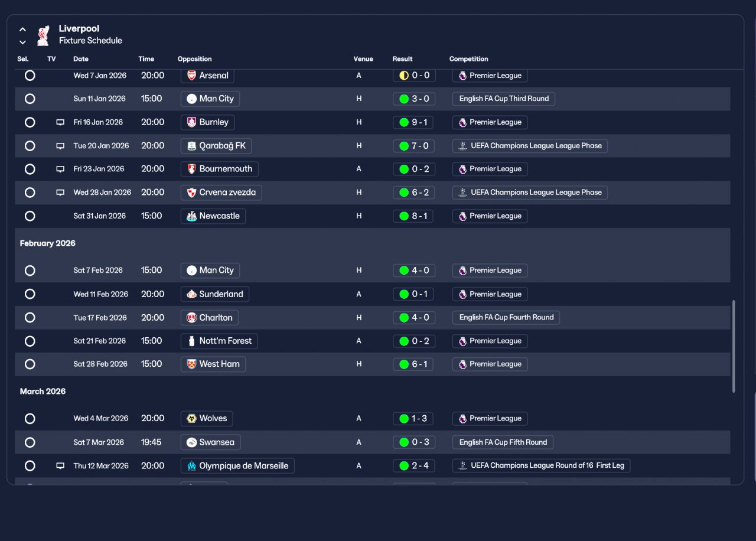
Task: Select the Arsenal fixture radio button
Action: click(30, 76)
